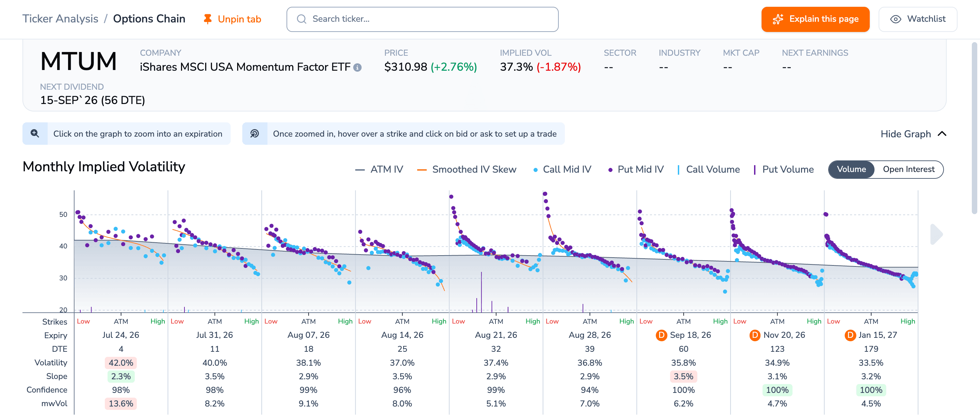Viewport: 980px width, 416px height.
Task: Toggle the ATM IV legend series
Action: click(379, 170)
